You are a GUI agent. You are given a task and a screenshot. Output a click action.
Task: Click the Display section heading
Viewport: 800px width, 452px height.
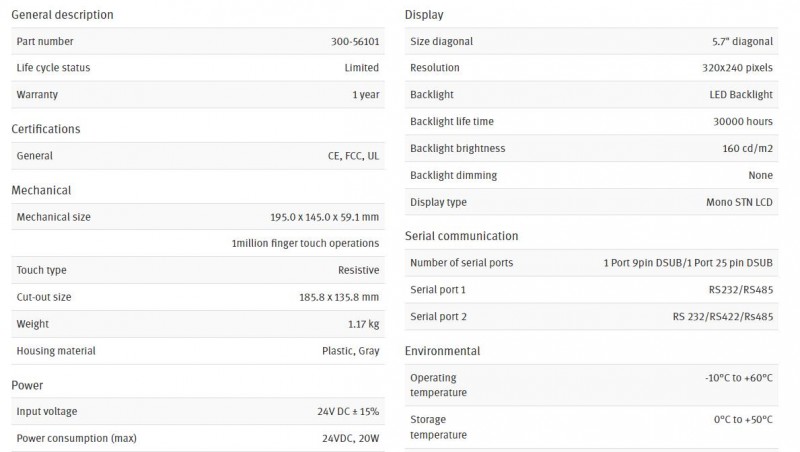tap(424, 15)
